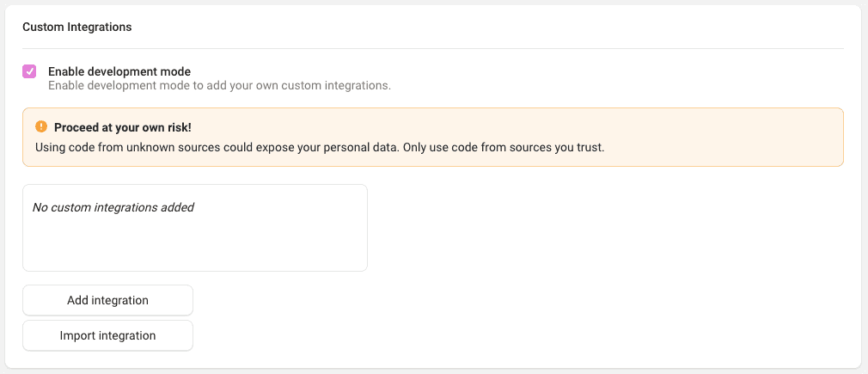Uncheck the Enable development mode checkbox

(29, 71)
